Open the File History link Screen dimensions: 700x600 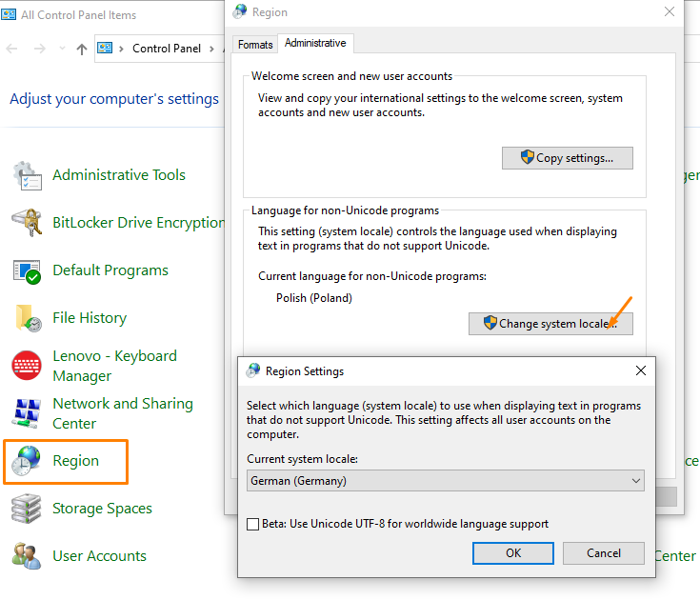(90, 318)
